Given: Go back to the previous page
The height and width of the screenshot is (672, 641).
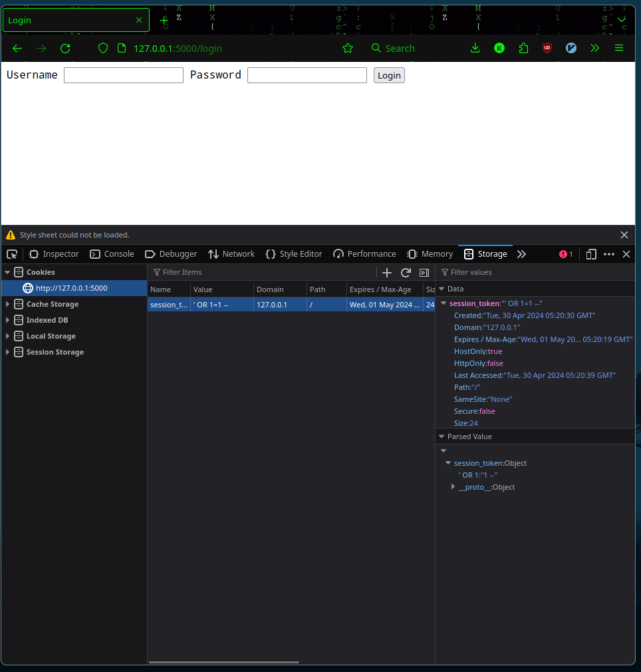Looking at the screenshot, I should (x=17, y=49).
